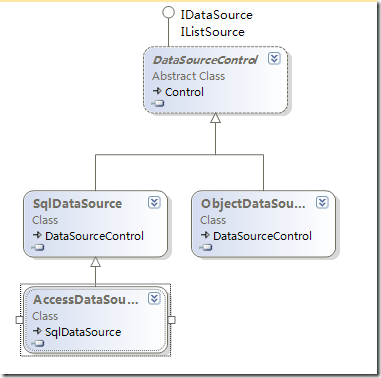Click the base type icon in ObjectDataSource box

pos(206,247)
